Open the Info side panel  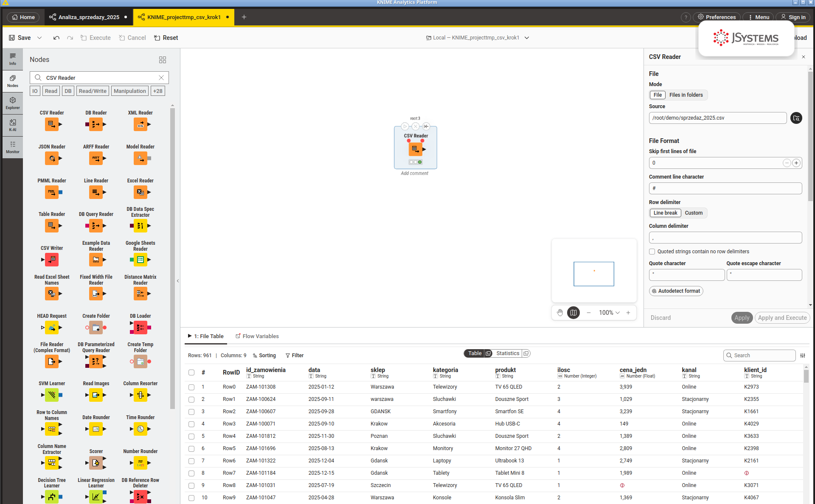(x=13, y=59)
